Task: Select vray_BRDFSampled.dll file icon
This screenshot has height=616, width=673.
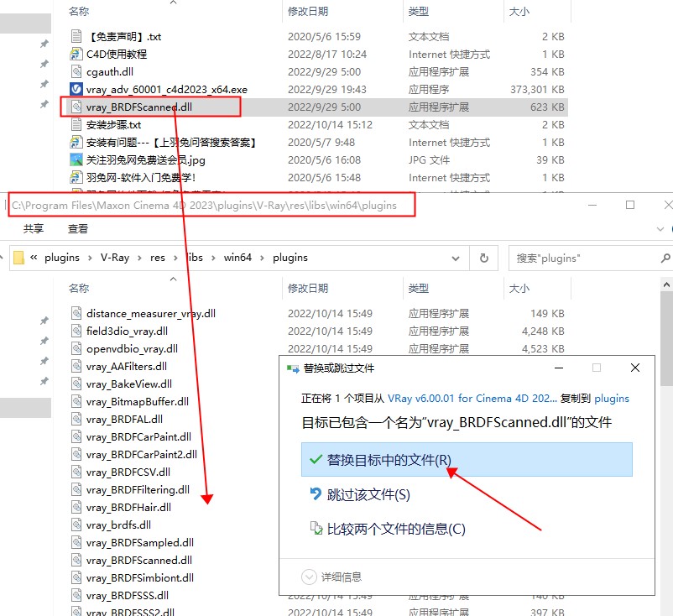Action: pos(76,542)
